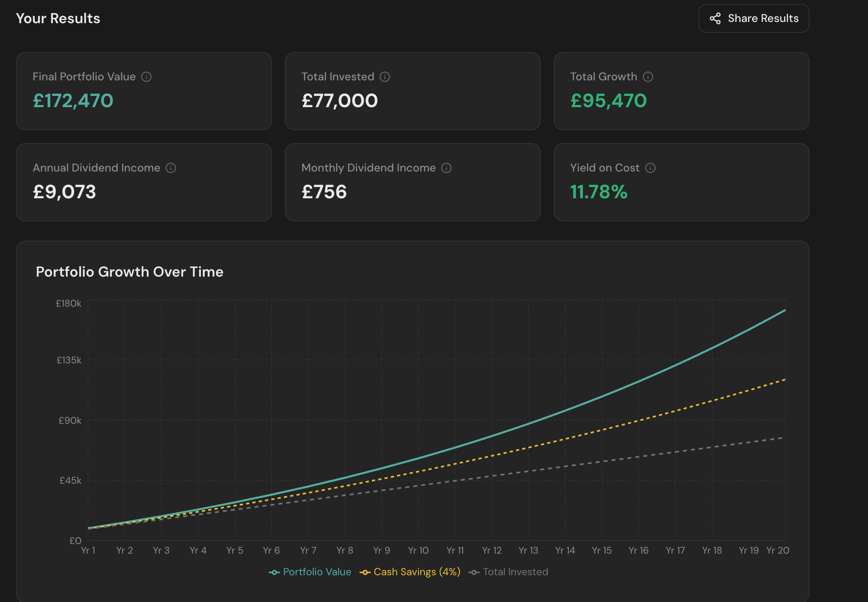
Task: Select the £95,470 total growth figure
Action: tap(608, 101)
